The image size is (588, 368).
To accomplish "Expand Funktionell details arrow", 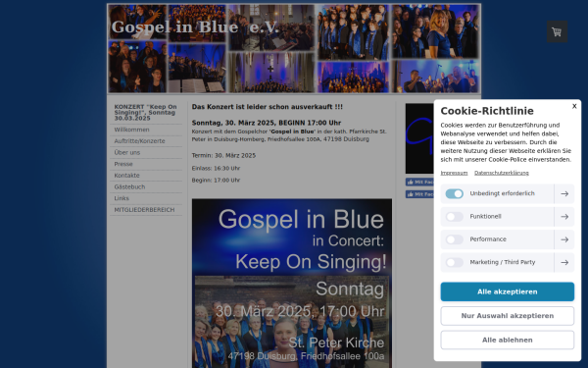I will [564, 217].
